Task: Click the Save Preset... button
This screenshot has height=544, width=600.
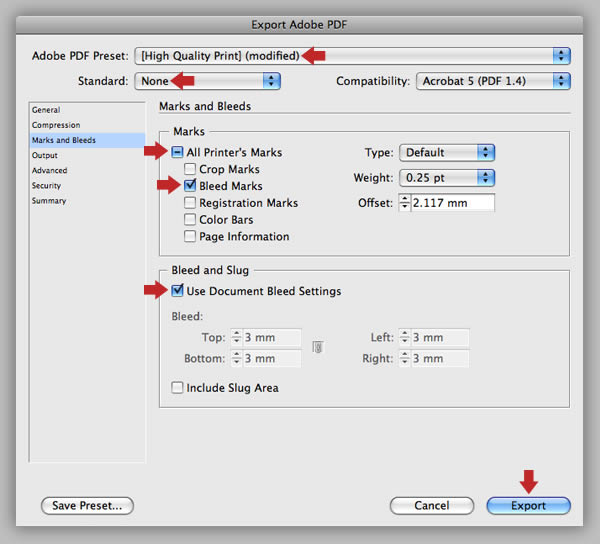Action: pos(87,506)
